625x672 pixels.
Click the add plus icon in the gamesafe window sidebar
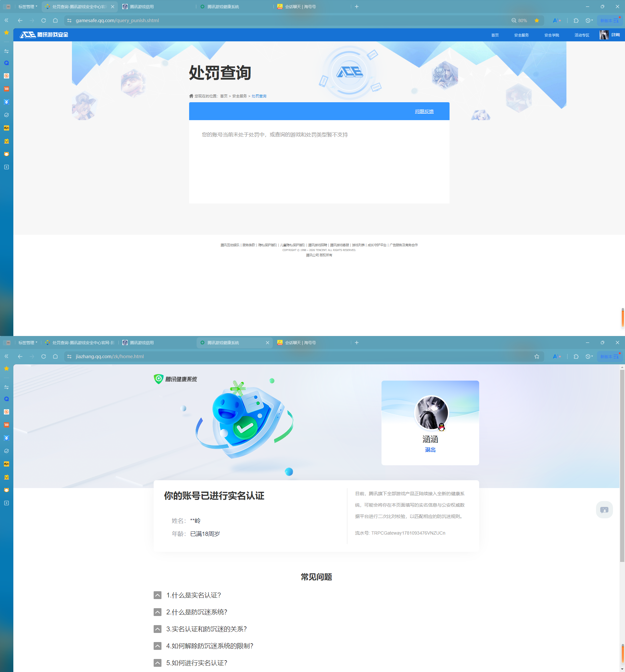(x=7, y=167)
